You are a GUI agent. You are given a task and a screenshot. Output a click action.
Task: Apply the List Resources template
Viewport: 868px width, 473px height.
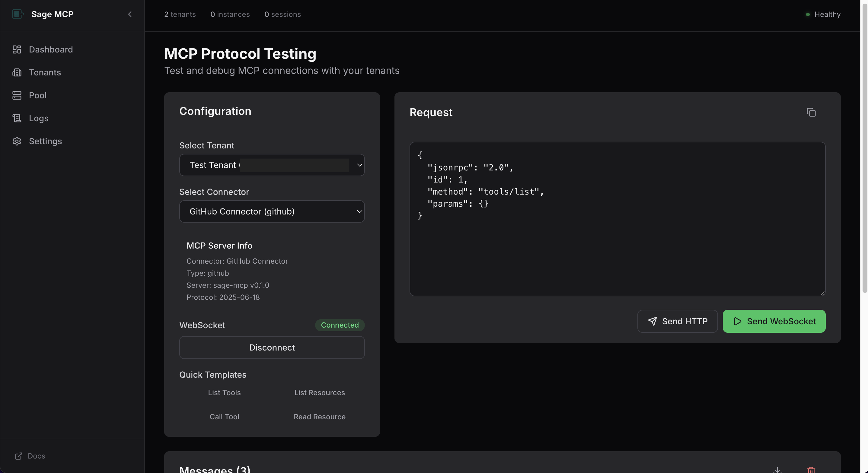tap(319, 393)
